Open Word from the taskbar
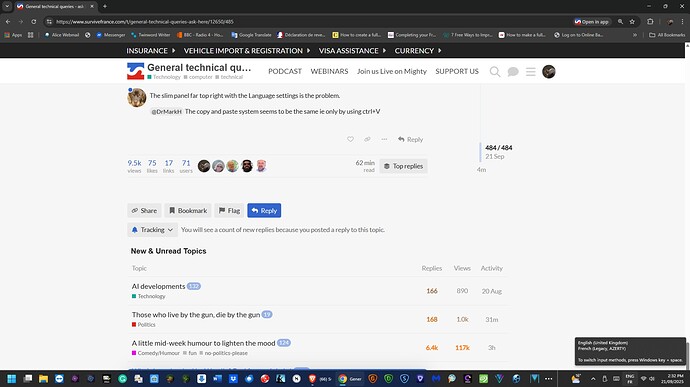Viewport: 690px width, 387px height. 217,379
